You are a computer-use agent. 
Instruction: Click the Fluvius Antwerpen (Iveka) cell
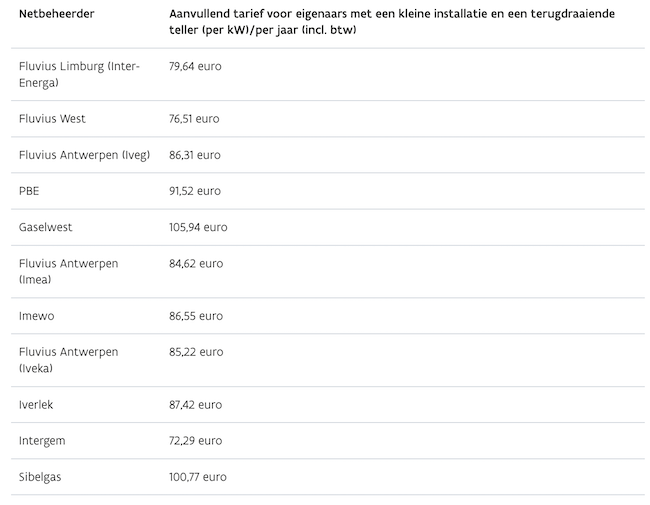[x=69, y=360]
